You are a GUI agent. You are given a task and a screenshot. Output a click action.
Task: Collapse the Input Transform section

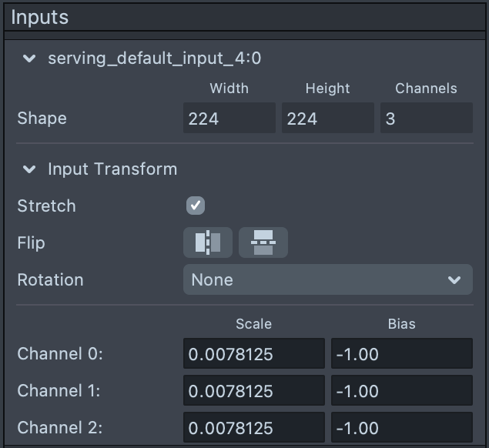point(29,169)
